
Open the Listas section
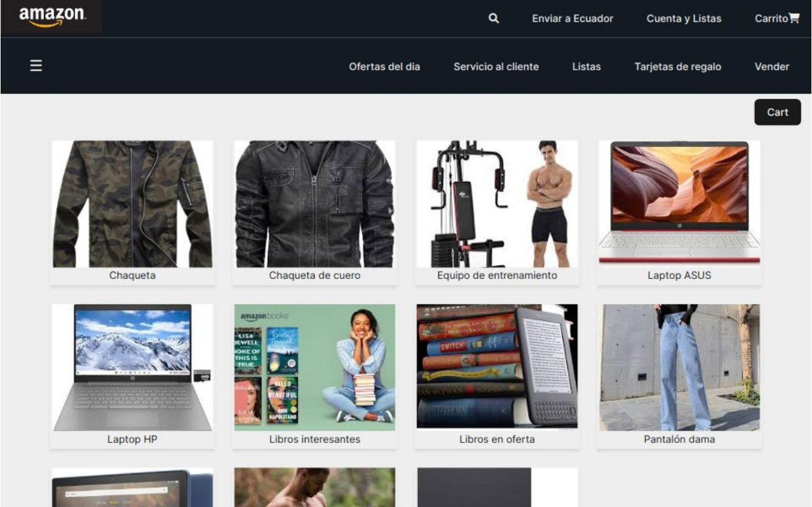tap(587, 66)
